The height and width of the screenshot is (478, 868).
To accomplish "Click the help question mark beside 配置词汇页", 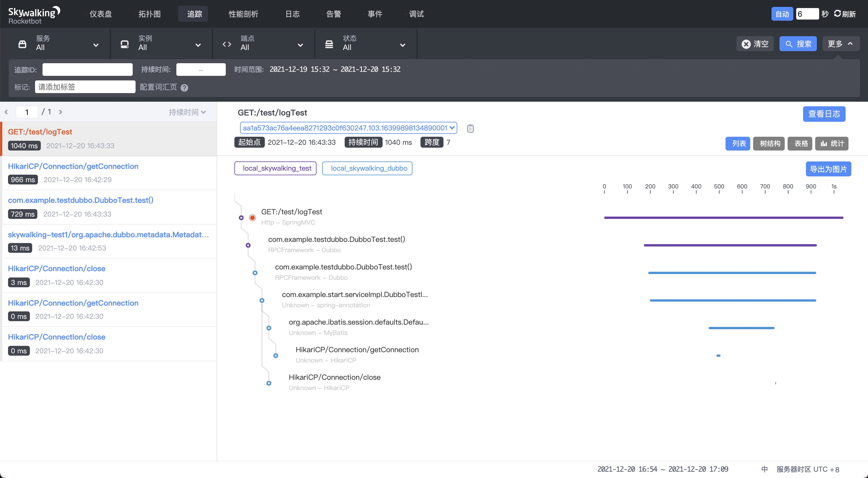I will (x=184, y=88).
